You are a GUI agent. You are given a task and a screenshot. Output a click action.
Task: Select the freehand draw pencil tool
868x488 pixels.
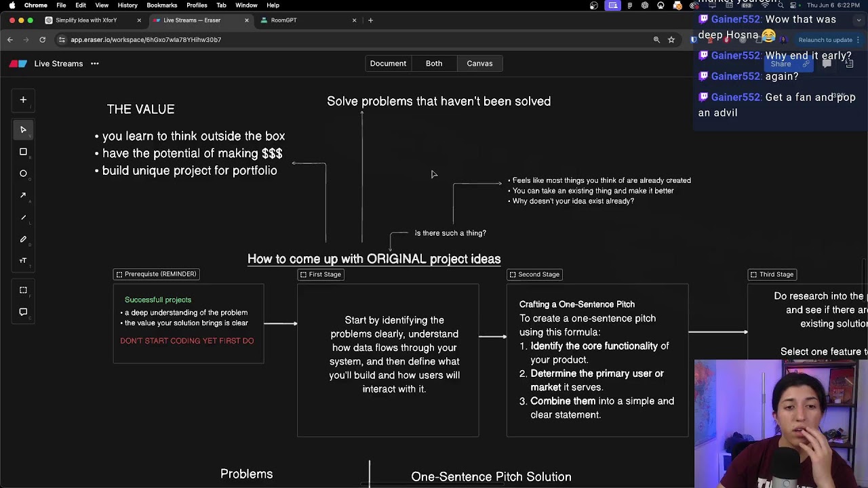coord(23,239)
